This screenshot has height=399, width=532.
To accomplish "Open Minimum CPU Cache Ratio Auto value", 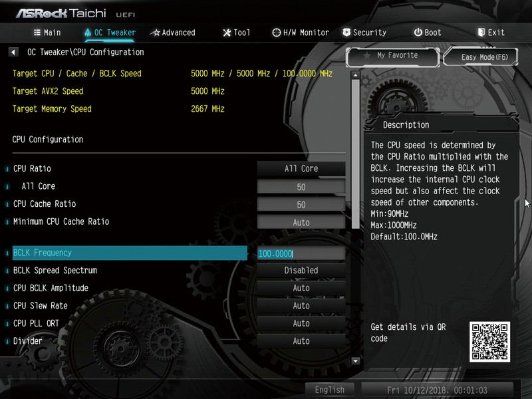I will pyautogui.click(x=301, y=222).
